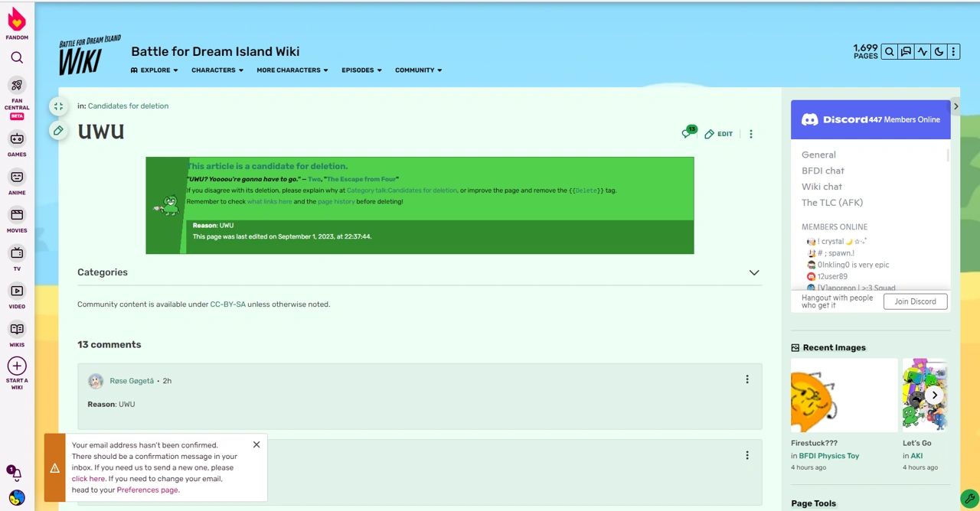Open the page actions kebab menu
The width and height of the screenshot is (980, 511).
pyautogui.click(x=751, y=134)
